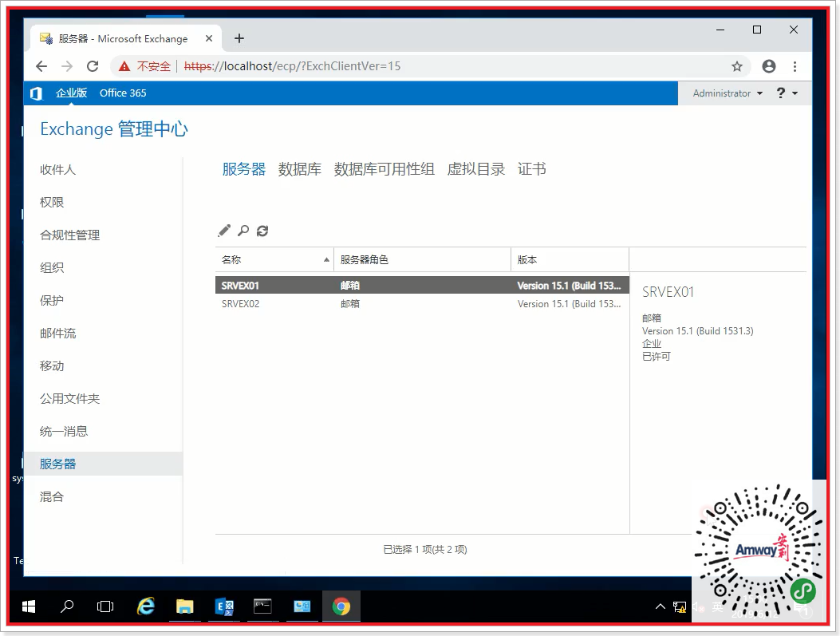Click 邮箱 role cell of SRVEX02
The height and width of the screenshot is (636, 840).
[x=350, y=304]
